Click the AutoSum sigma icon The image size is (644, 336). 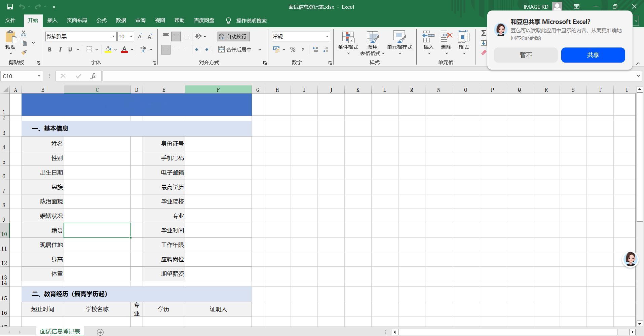coord(484,33)
